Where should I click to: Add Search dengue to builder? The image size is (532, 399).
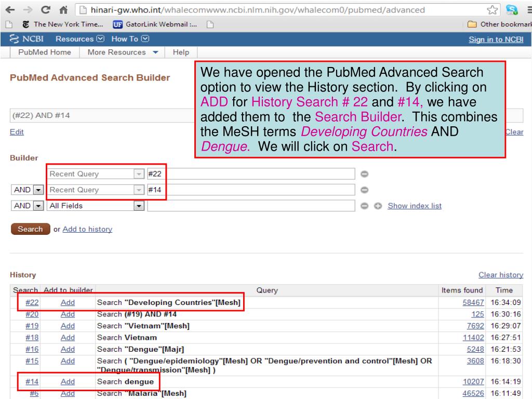pos(68,382)
